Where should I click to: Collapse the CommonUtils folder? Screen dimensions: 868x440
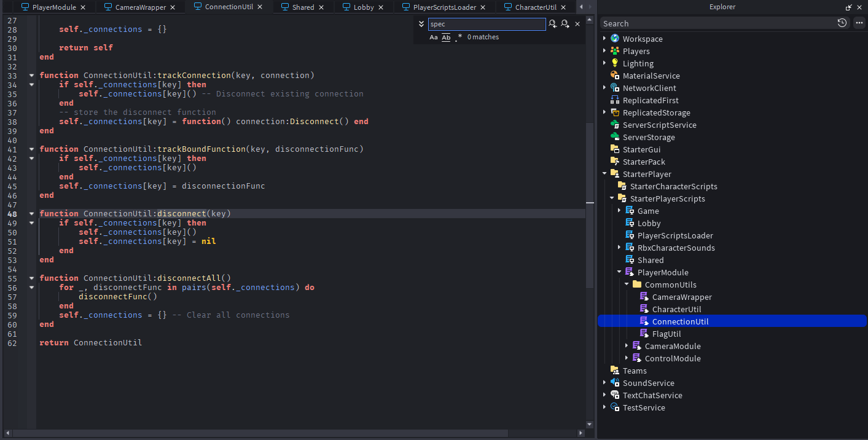[627, 284]
